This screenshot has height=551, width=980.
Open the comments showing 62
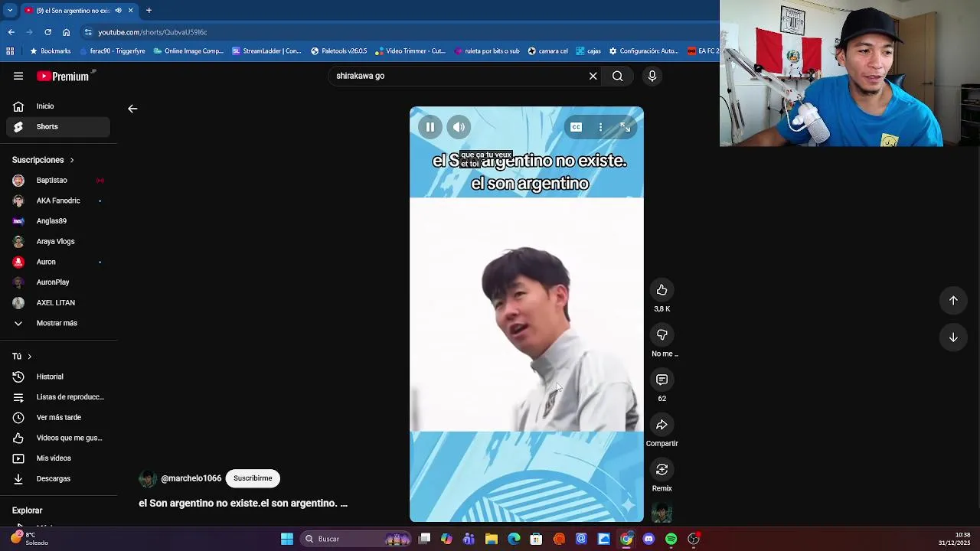pyautogui.click(x=661, y=380)
